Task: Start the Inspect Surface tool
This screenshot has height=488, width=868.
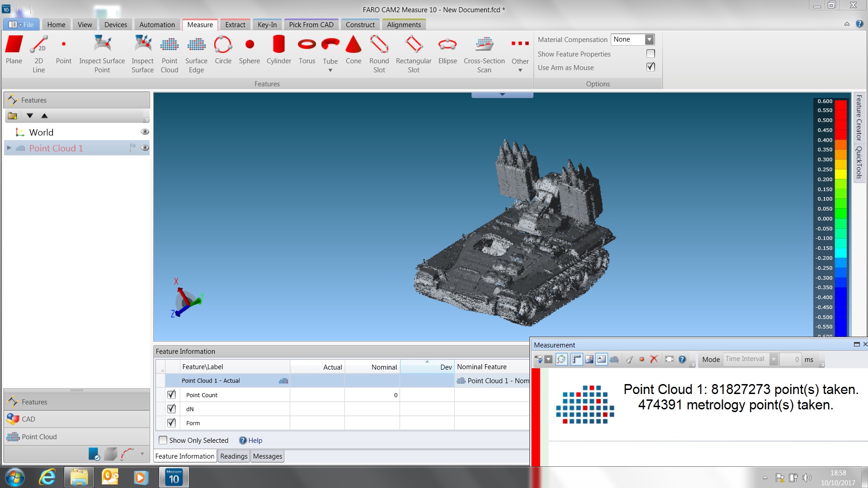Action: click(x=142, y=54)
